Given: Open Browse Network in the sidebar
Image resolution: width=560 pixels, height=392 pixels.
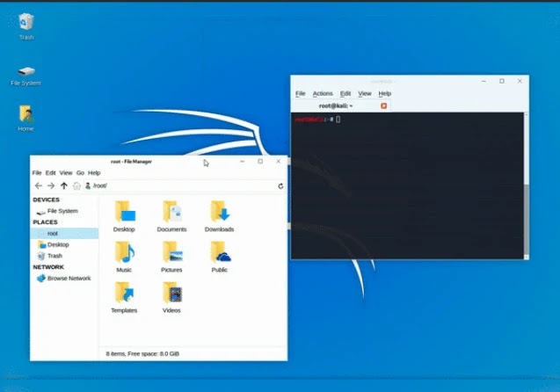Looking at the screenshot, I should pos(64,279).
